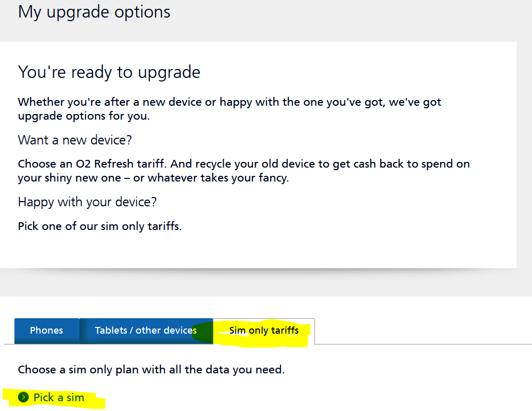
Task: Click the green overlap patch between the tabs
Action: click(204, 333)
